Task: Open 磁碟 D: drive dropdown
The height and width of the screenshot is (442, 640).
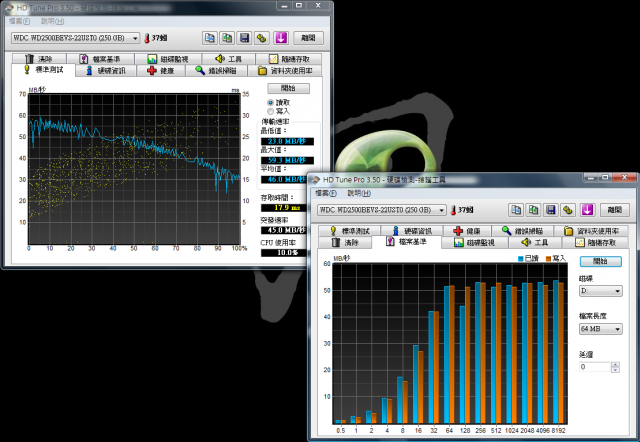Action: pos(600,291)
